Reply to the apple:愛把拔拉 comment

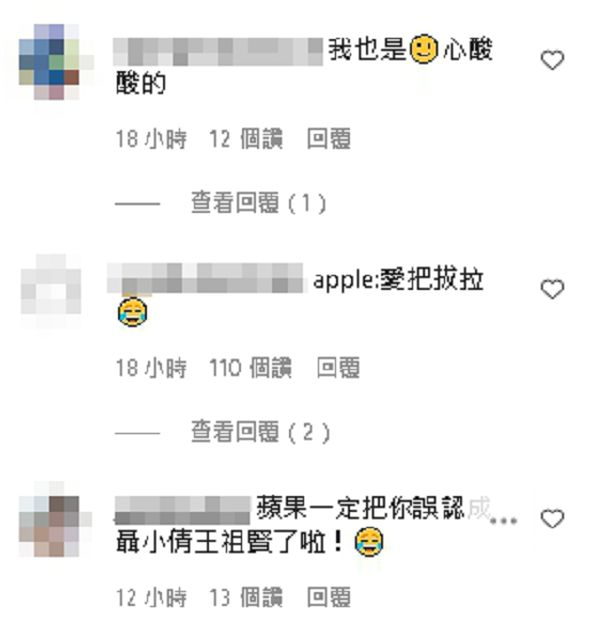click(338, 368)
